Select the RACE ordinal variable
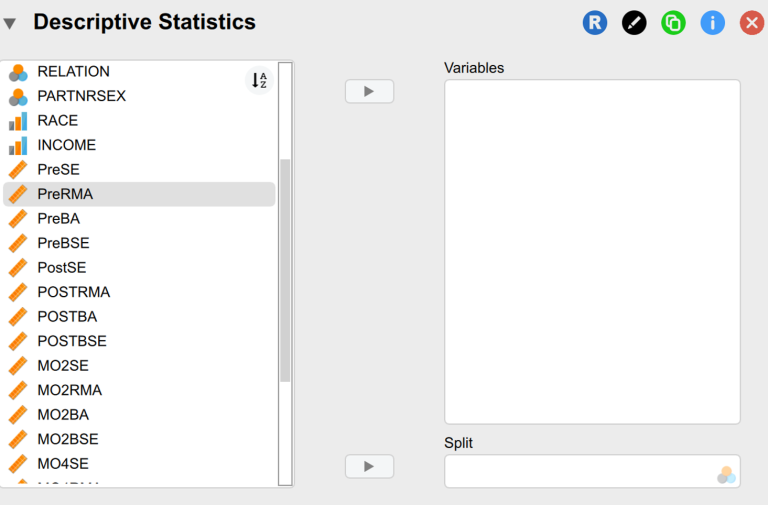 click(x=57, y=121)
